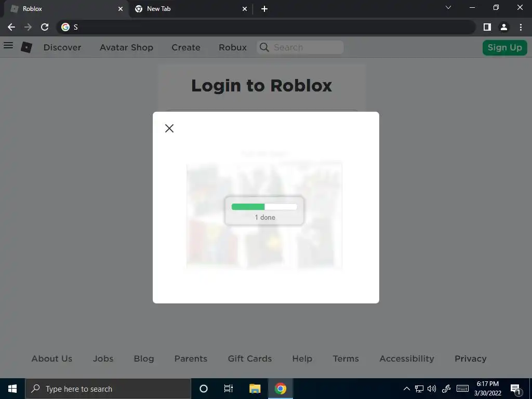Click the verification progress bar

pos(264,207)
